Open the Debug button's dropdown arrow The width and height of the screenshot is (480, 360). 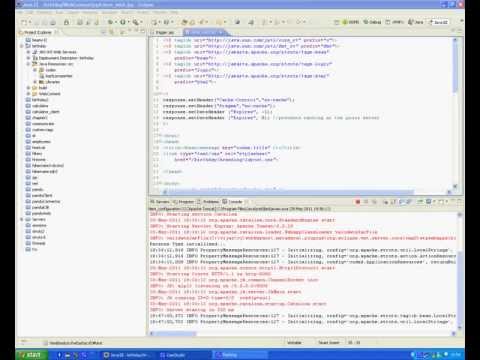116,22
